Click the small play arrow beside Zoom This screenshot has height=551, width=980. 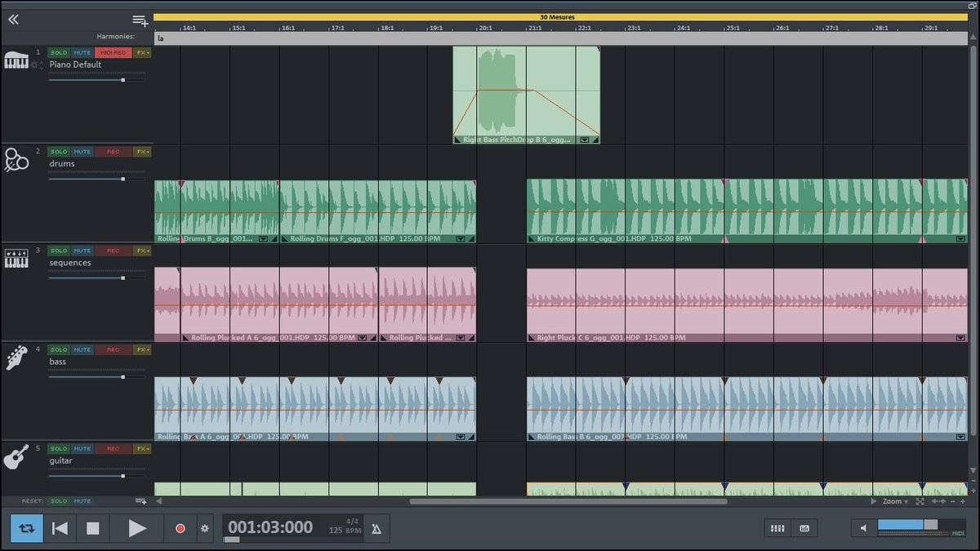pos(872,501)
